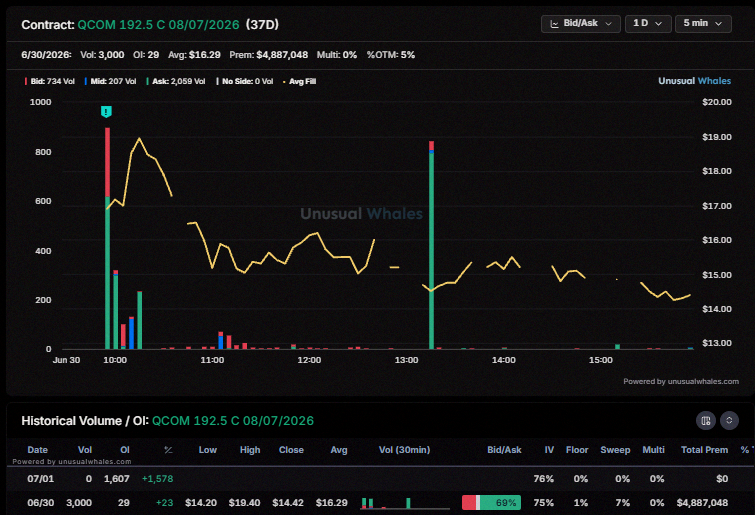Sort table by IV column
Screen dimensions: 755x515
pos(549,450)
